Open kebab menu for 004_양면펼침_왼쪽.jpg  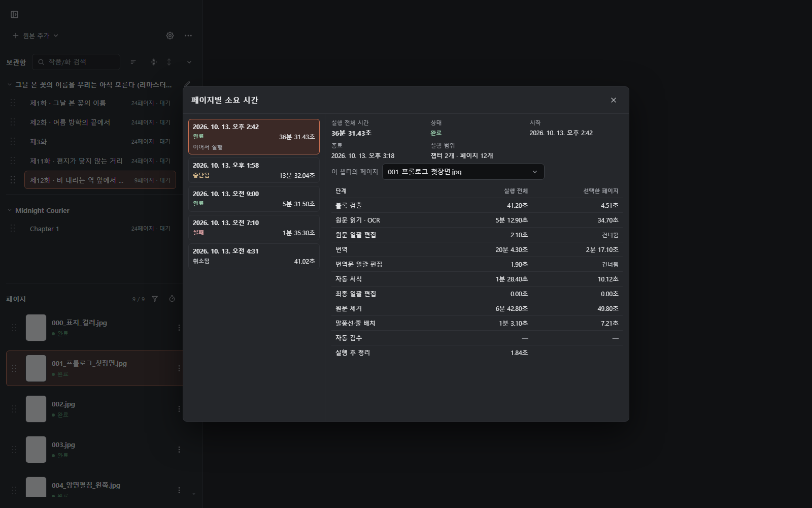click(x=179, y=490)
